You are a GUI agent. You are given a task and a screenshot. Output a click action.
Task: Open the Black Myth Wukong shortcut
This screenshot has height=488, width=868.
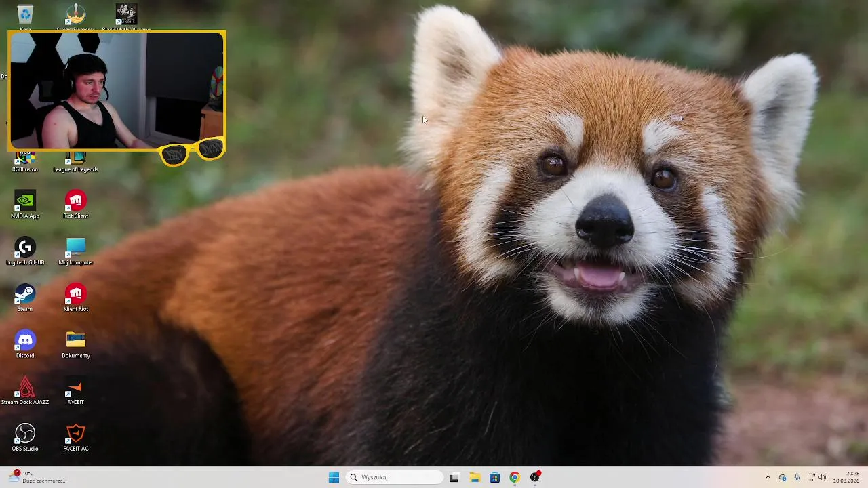pyautogui.click(x=126, y=14)
